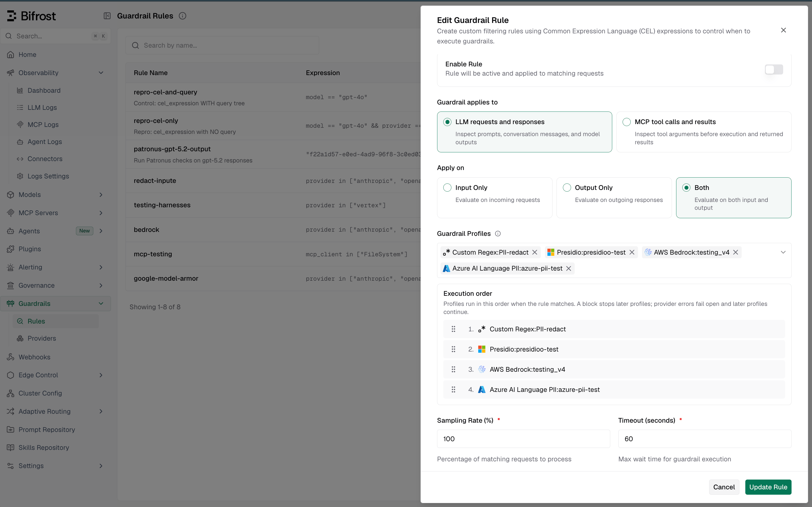
Task: Choose Output Only for Apply on
Action: (614, 197)
